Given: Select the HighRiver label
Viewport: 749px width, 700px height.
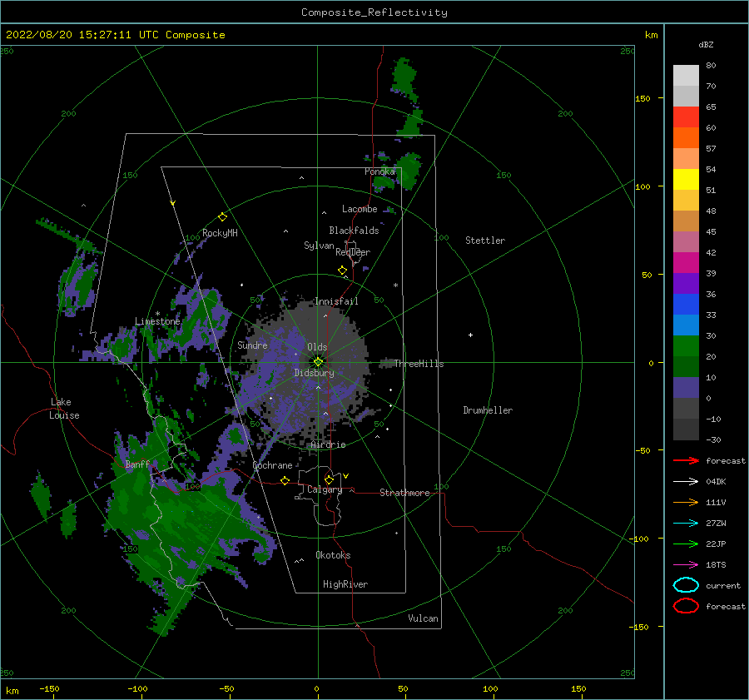Looking at the screenshot, I should point(345,584).
